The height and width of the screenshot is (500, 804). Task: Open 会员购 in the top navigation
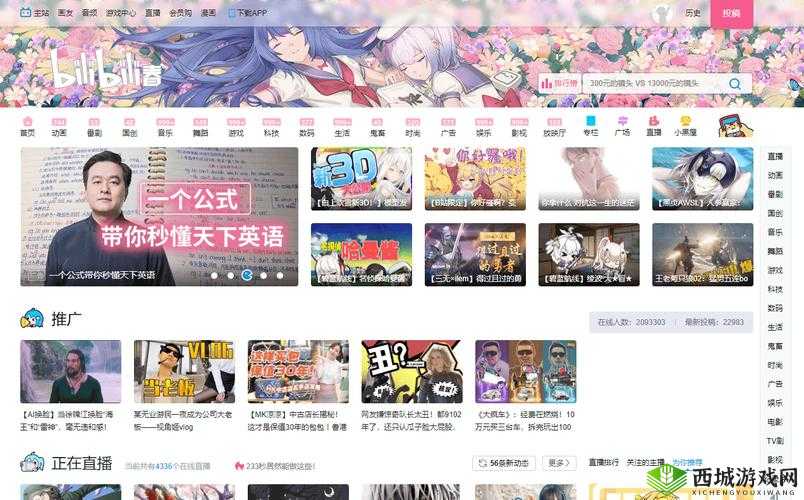(x=180, y=12)
